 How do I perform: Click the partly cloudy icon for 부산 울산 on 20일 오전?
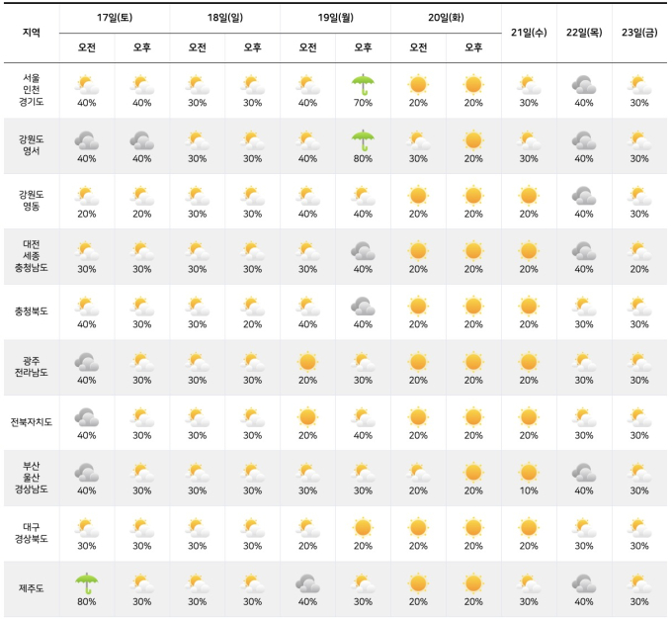click(x=418, y=473)
